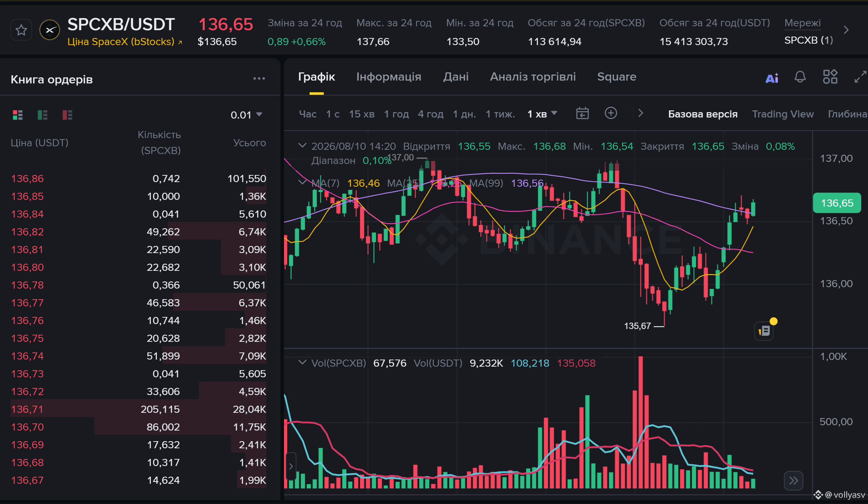Image resolution: width=868 pixels, height=504 pixels.
Task: Open order book options three-dot menu
Action: (x=259, y=78)
